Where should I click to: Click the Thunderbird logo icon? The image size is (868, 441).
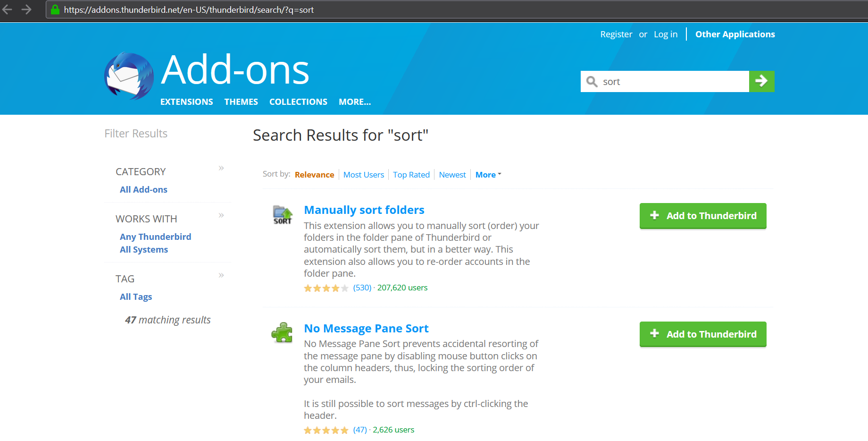pyautogui.click(x=129, y=76)
